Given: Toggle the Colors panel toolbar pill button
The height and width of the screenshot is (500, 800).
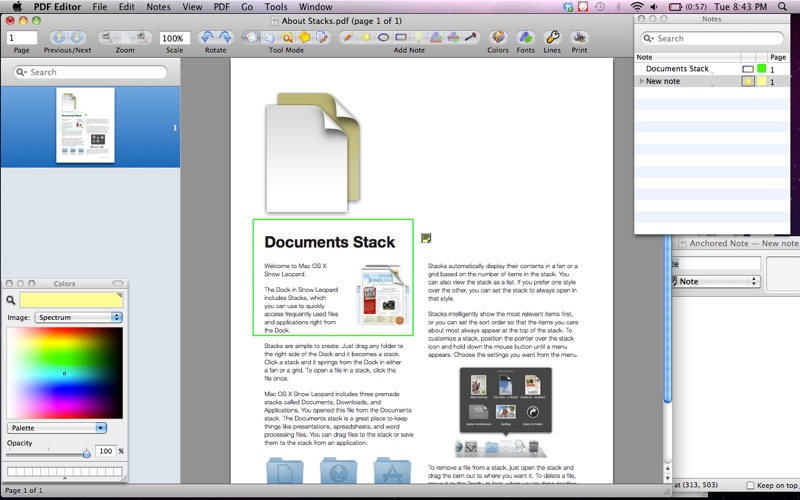Looking at the screenshot, I should [118, 283].
